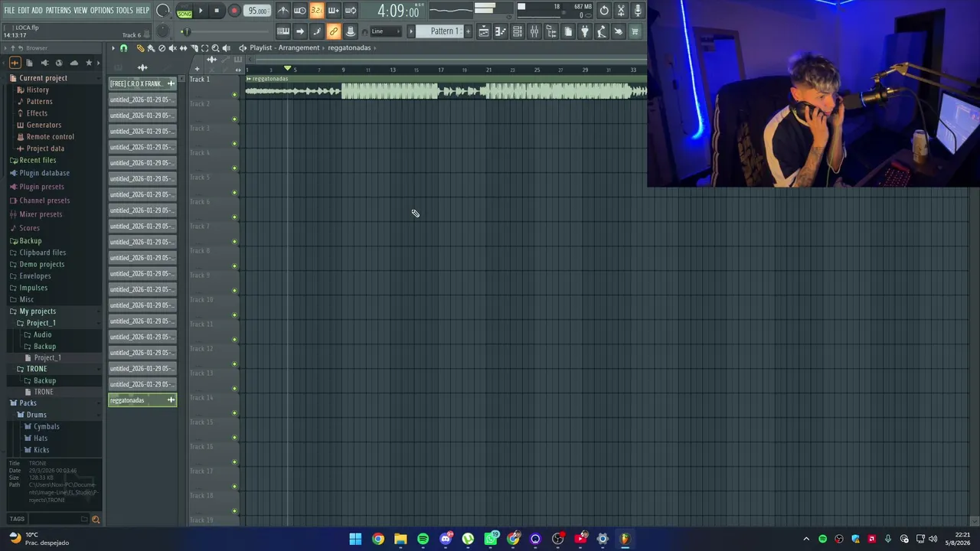Toggle the metronome
This screenshot has width=980, height=551.
click(x=283, y=11)
